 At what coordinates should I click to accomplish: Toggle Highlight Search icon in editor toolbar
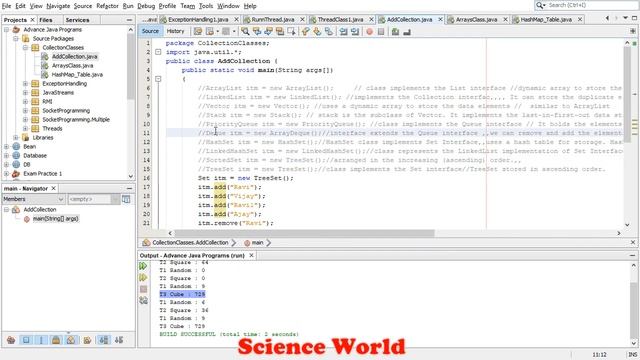pos(280,31)
